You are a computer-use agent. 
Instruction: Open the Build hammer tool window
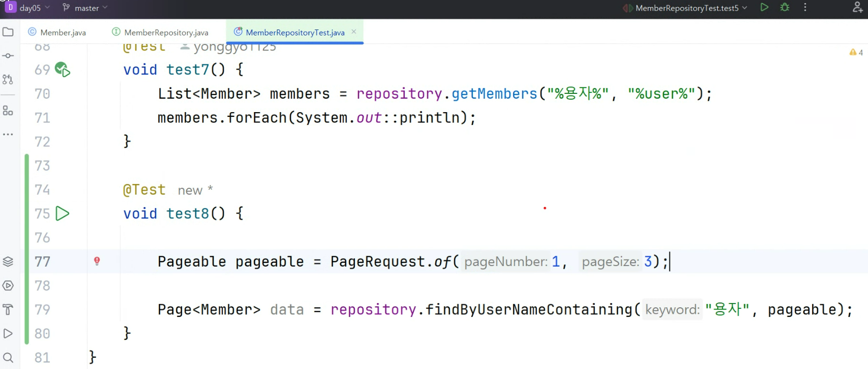pos(8,309)
